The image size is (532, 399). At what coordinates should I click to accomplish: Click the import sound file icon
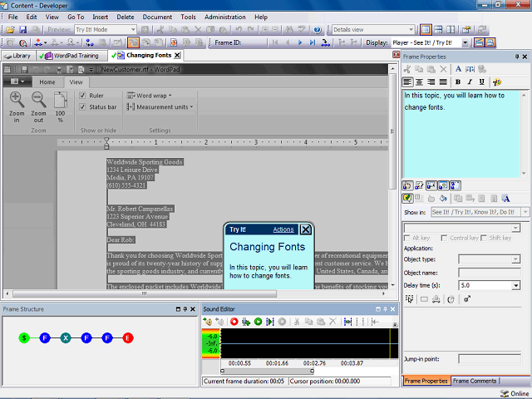207,322
